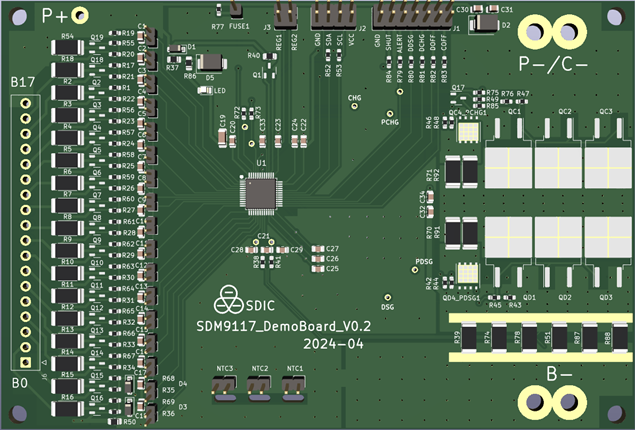Click the C30 capacitor
Screen dimensions: 635x430
pyautogui.click(x=478, y=9)
